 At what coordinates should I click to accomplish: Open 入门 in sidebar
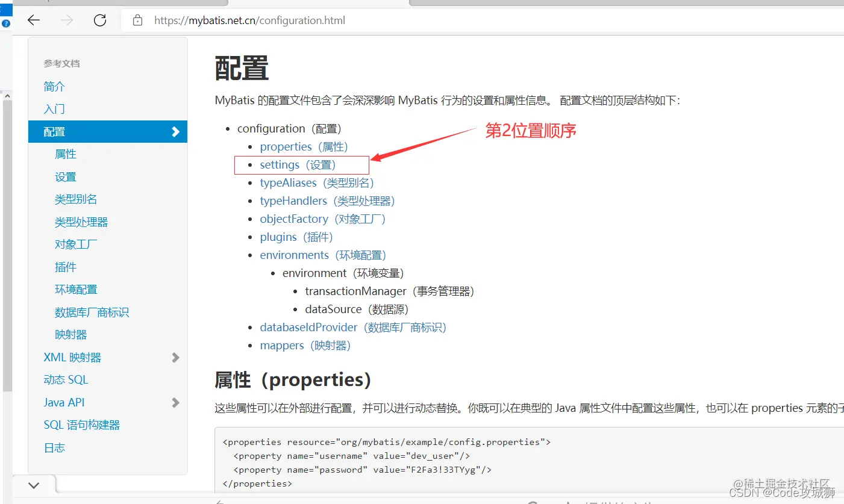click(x=54, y=109)
